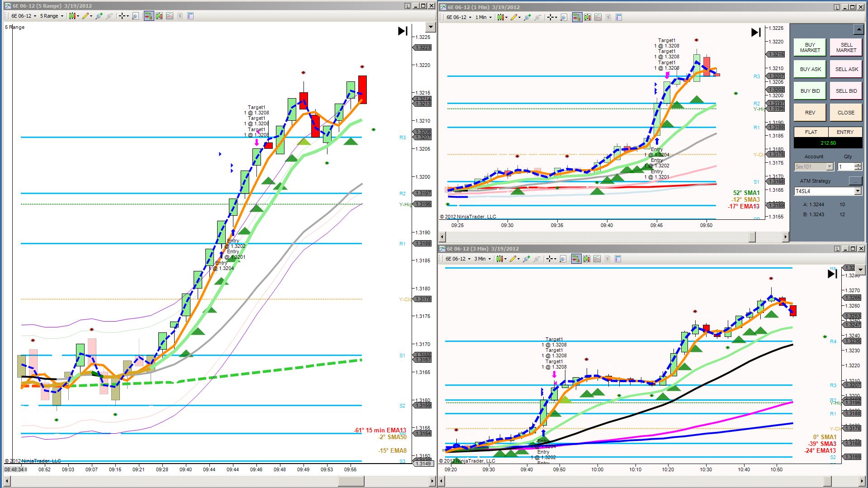The image size is (868, 488).
Task: Click scroll-up arrow on 3 Min price axis
Action: (x=860, y=270)
